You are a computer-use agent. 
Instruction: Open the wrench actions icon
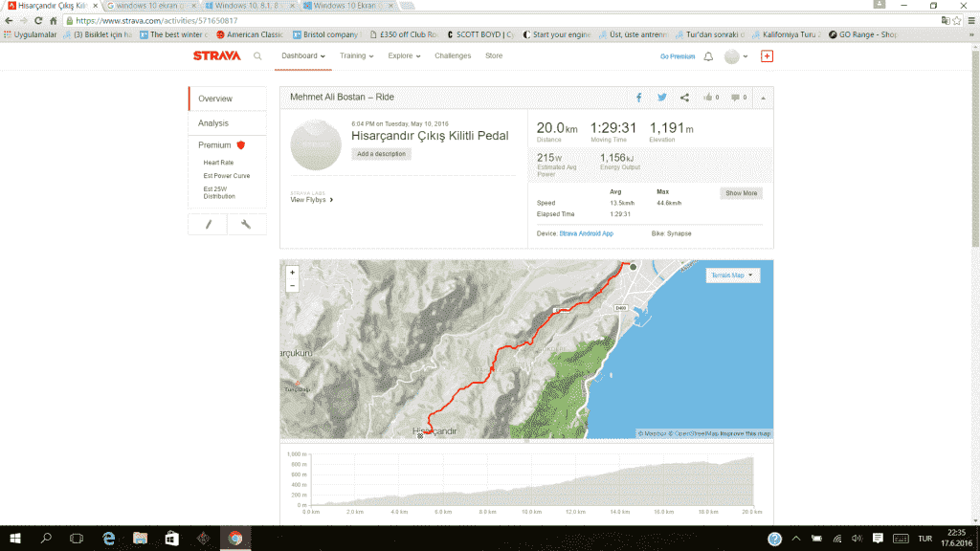click(246, 224)
